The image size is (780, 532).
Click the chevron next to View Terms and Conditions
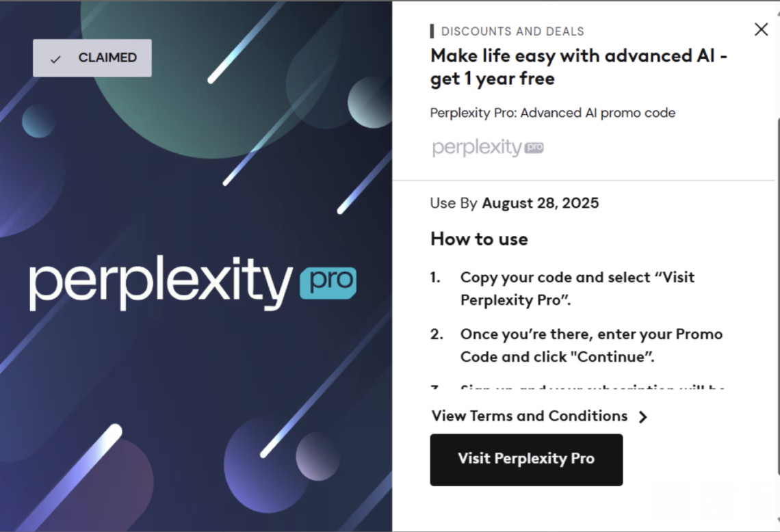[x=642, y=416]
